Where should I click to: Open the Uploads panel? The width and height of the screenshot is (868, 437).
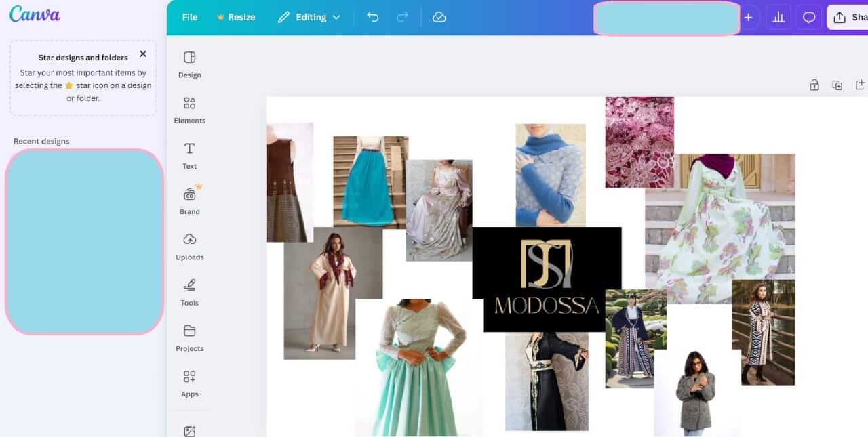[x=189, y=246]
